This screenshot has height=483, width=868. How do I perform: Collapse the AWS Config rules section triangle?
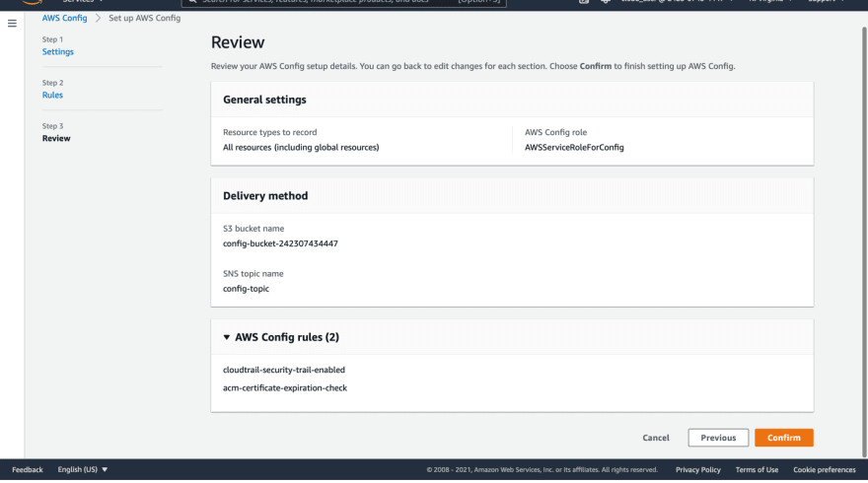pyautogui.click(x=227, y=337)
